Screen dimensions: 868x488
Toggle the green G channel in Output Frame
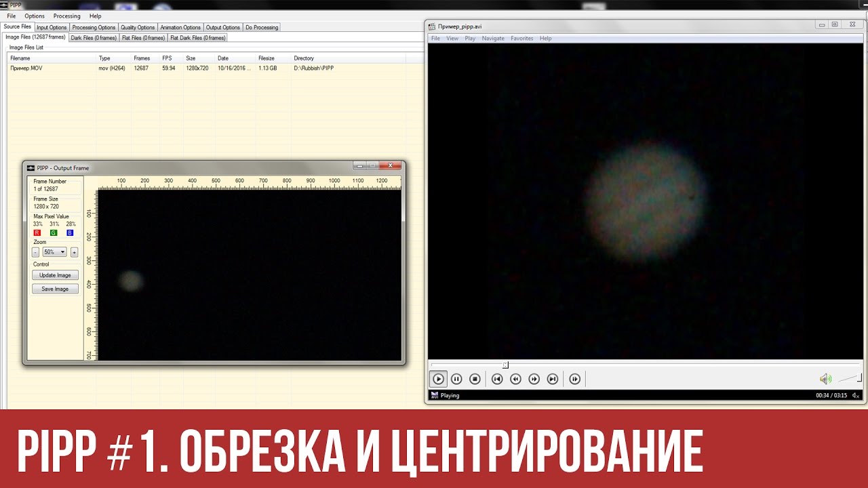click(x=54, y=232)
